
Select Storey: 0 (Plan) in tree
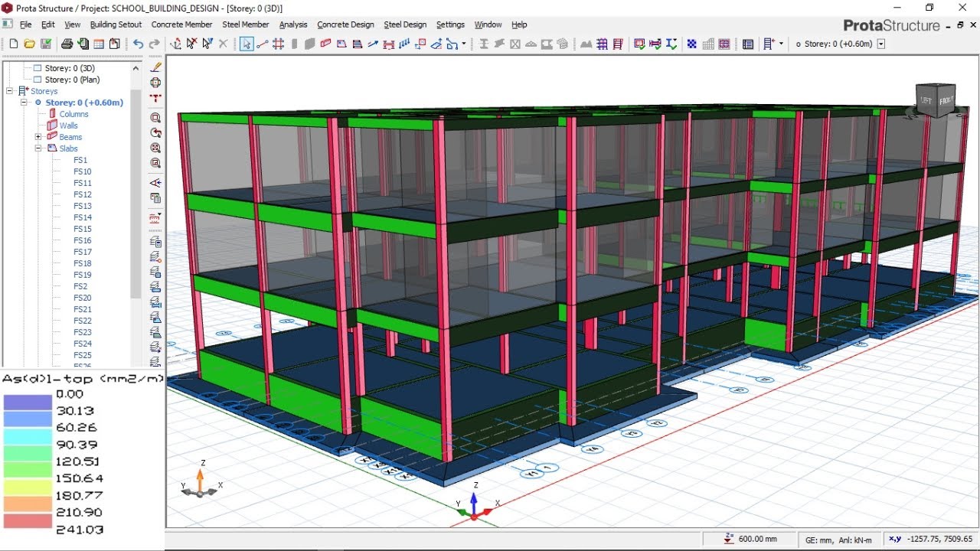[x=72, y=80]
